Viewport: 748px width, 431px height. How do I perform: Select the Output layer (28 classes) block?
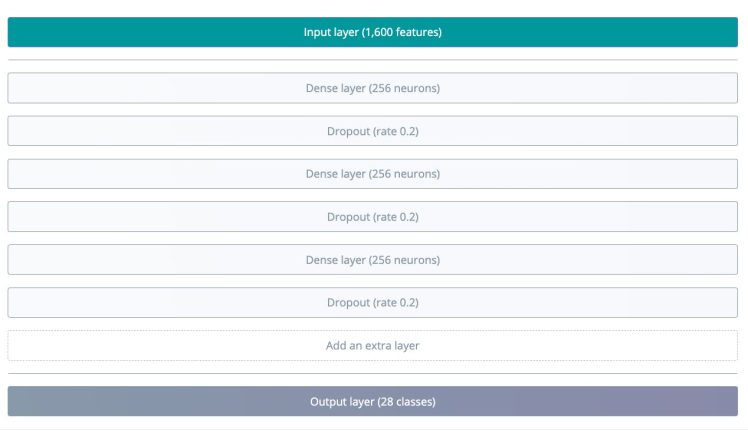[373, 402]
